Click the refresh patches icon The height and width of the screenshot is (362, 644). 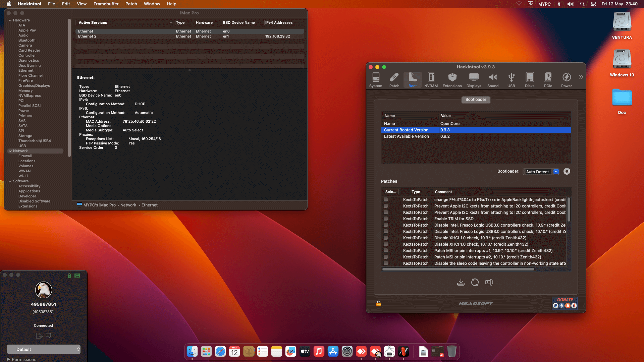pos(475,282)
